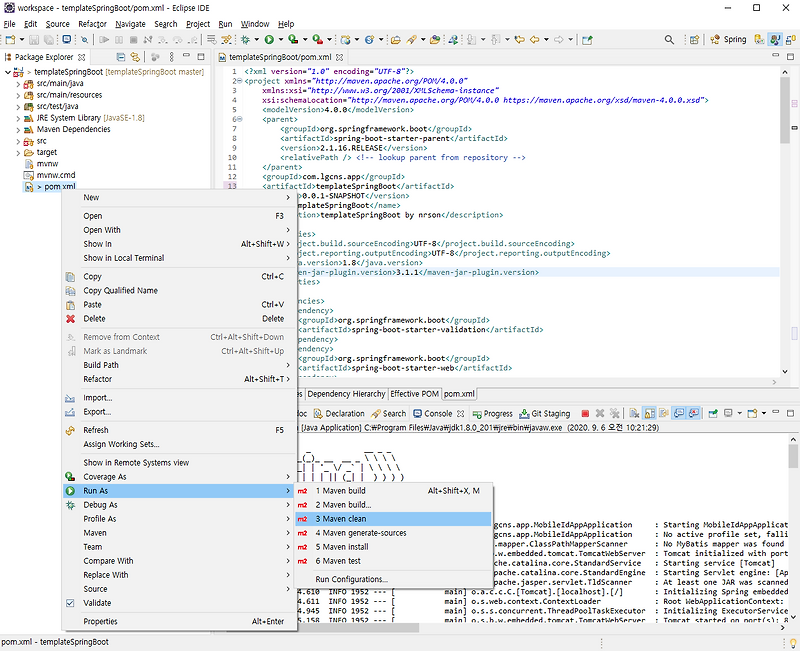800x651 pixels.
Task: Click the Coverage launch icon in toolbar
Action: click(x=293, y=39)
